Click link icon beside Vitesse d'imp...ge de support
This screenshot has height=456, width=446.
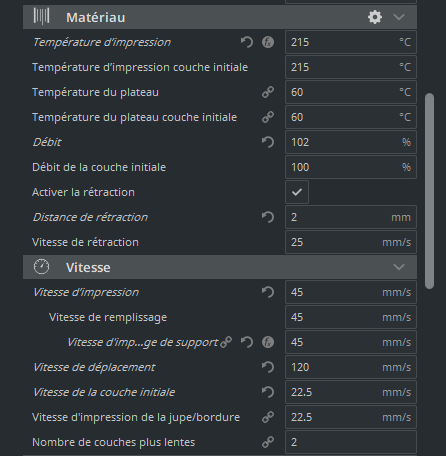click(x=226, y=342)
